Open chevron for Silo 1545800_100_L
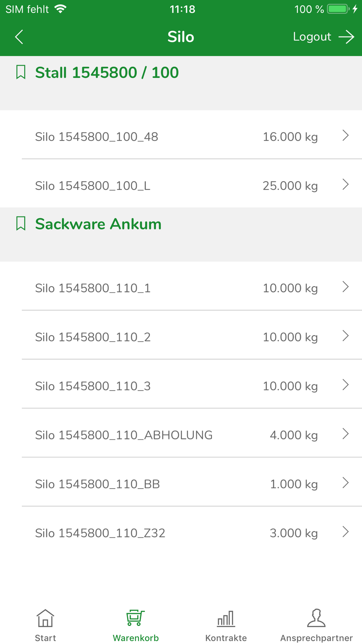This screenshot has width=362, height=644. (346, 185)
